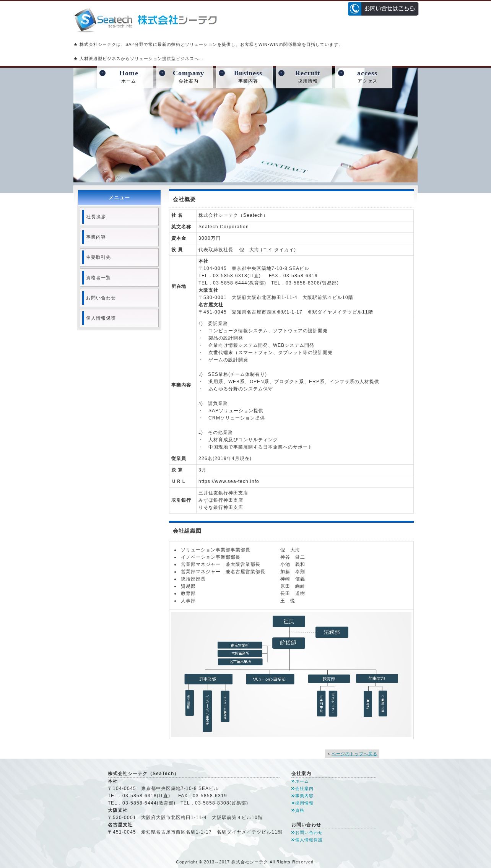This screenshot has width=491, height=868.
Task: Click the ソリューション事業部事業部長 list entry
Action: pos(215,550)
